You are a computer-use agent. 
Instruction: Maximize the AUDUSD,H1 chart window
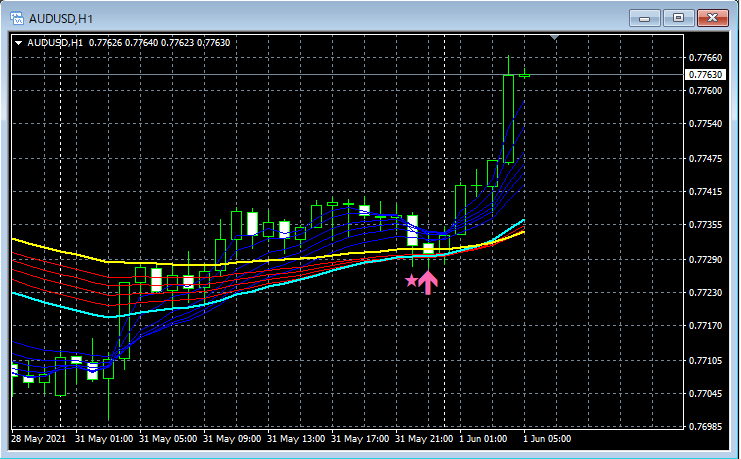(x=678, y=19)
